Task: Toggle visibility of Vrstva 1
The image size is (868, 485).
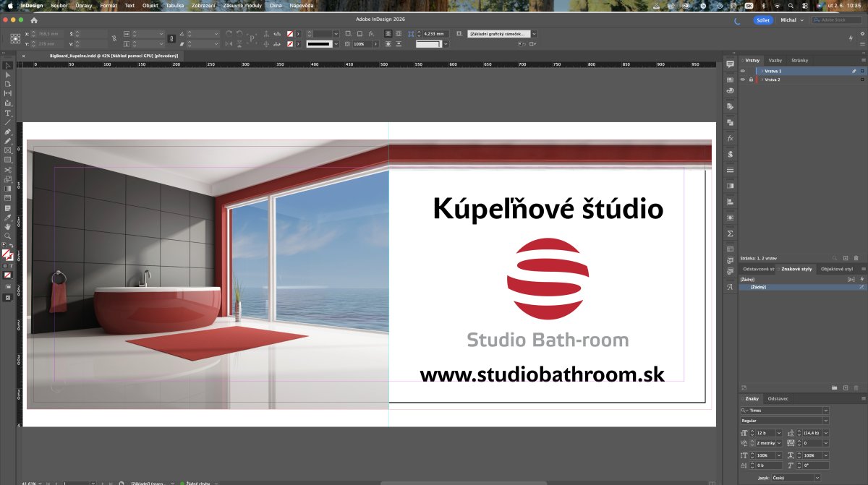Action: click(742, 71)
